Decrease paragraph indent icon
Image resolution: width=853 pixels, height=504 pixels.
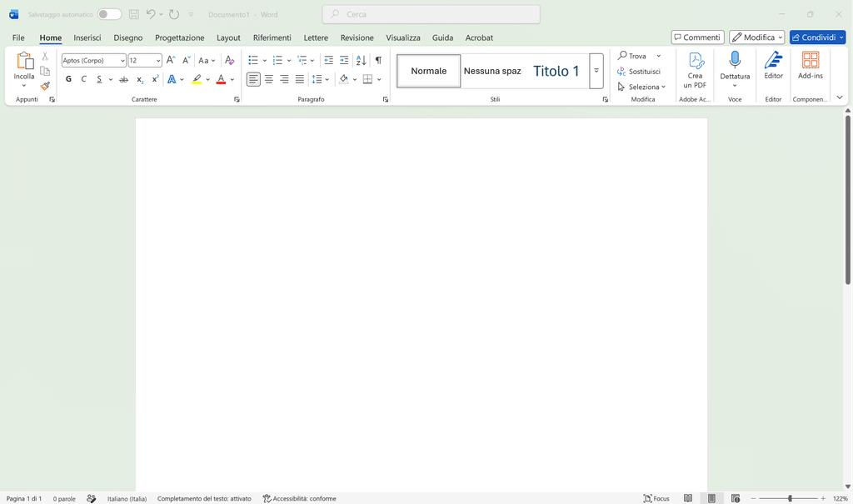(x=328, y=61)
